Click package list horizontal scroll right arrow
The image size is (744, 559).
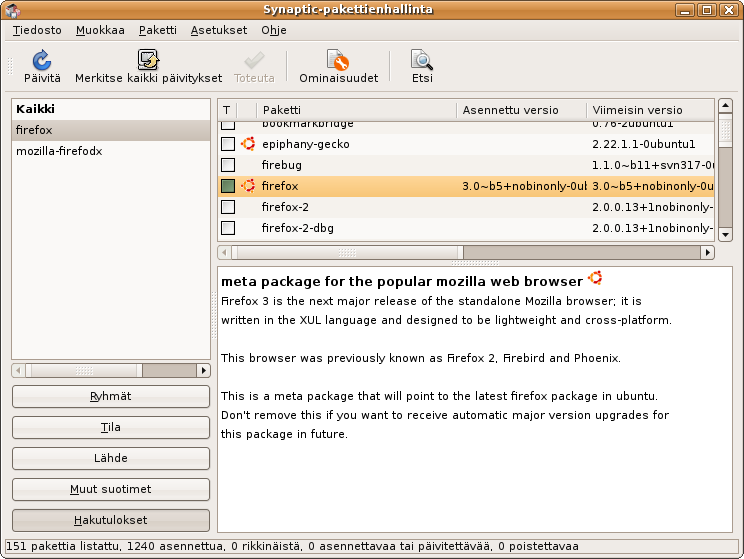coord(707,252)
